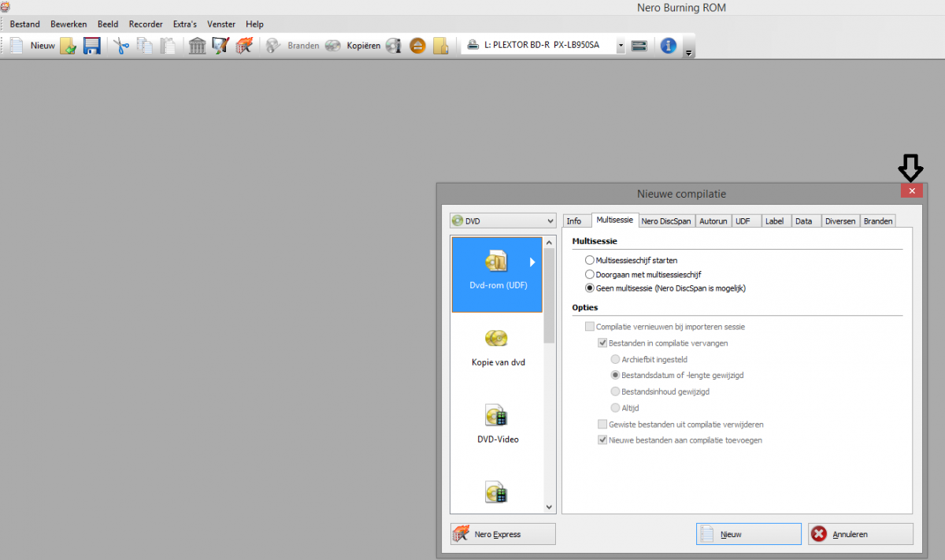Click the copy documents toolbar icon
The height and width of the screenshot is (560, 945).
click(144, 46)
